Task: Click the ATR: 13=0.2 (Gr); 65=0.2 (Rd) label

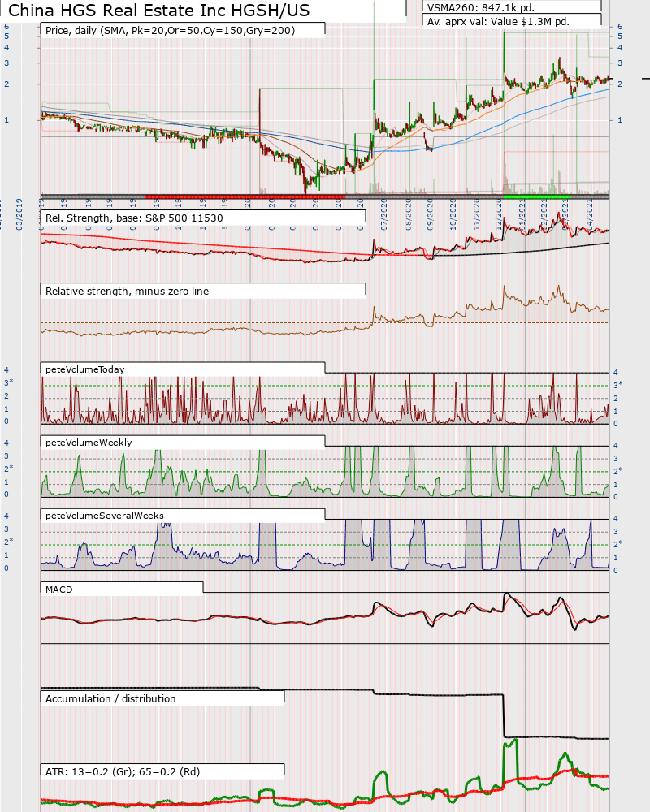Action: coord(123,771)
